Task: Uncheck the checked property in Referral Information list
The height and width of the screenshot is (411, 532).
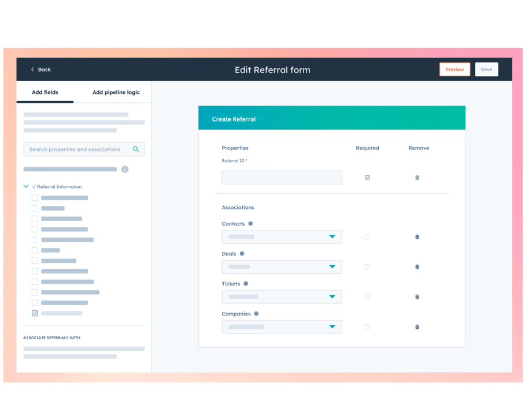Action: pos(35,313)
